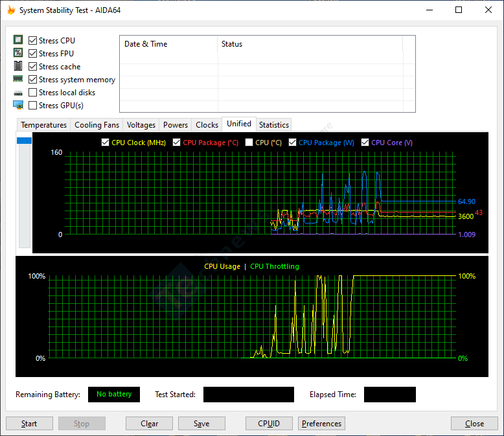This screenshot has width=504, height=436.
Task: Open the Powers tab
Action: tap(176, 125)
